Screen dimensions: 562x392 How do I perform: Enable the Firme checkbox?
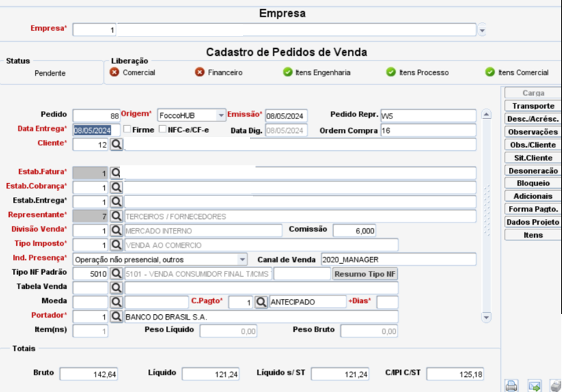pos(127,129)
